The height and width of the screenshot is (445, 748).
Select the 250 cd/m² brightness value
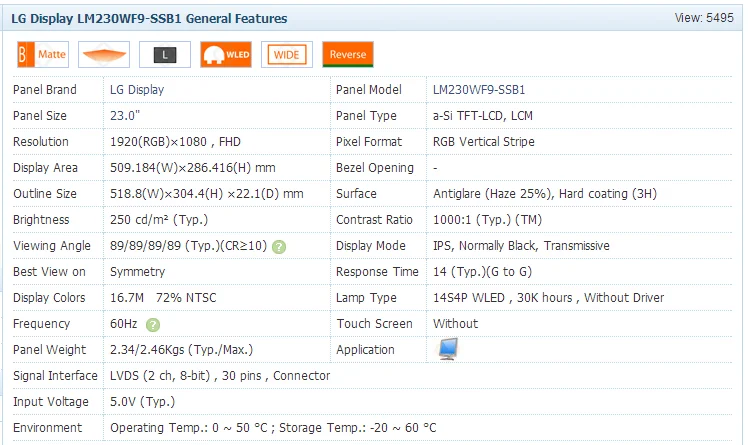click(x=159, y=220)
